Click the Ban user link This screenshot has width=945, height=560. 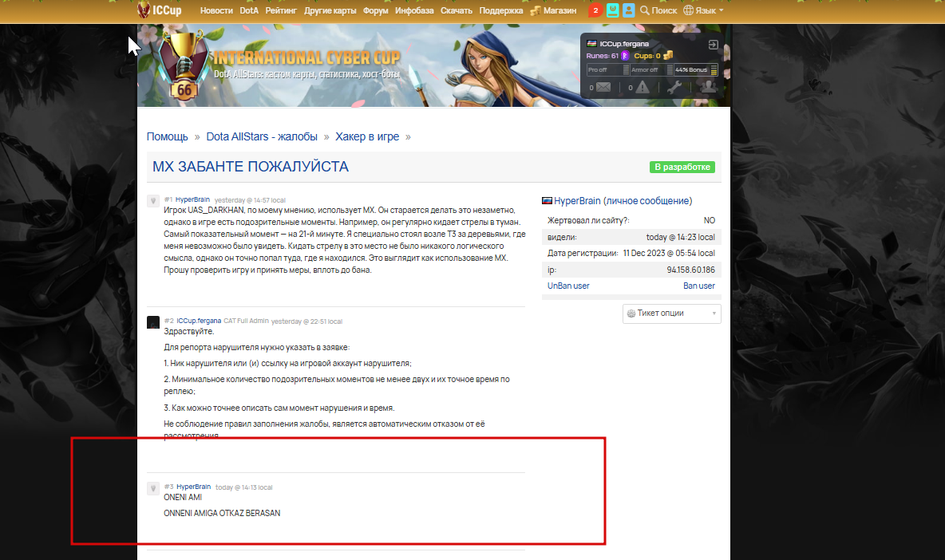pyautogui.click(x=699, y=286)
